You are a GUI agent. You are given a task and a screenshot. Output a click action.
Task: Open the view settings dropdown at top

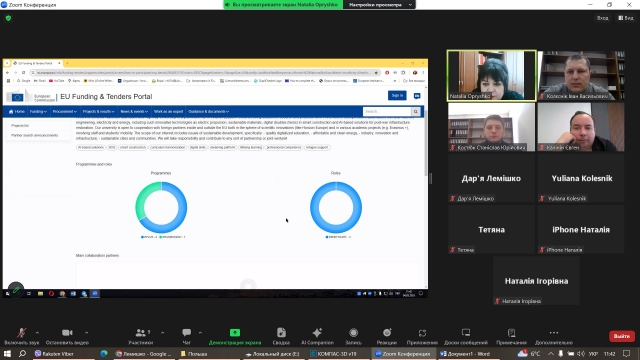coord(380,5)
